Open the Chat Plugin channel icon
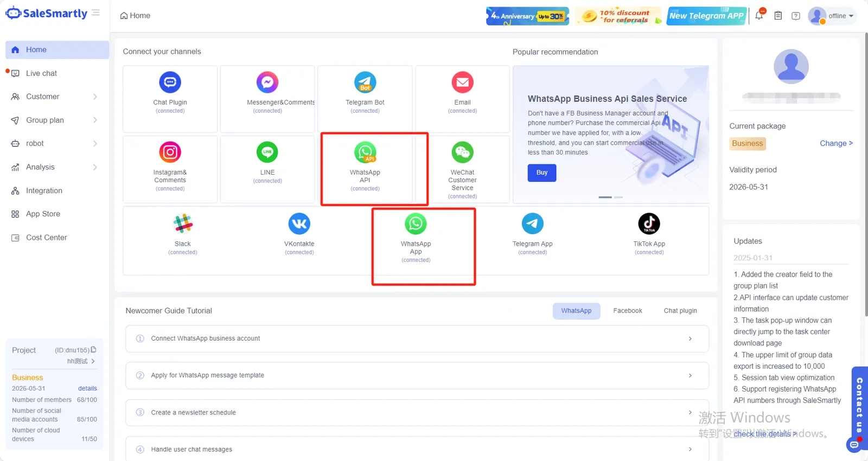The height and width of the screenshot is (461, 868). pos(170,82)
